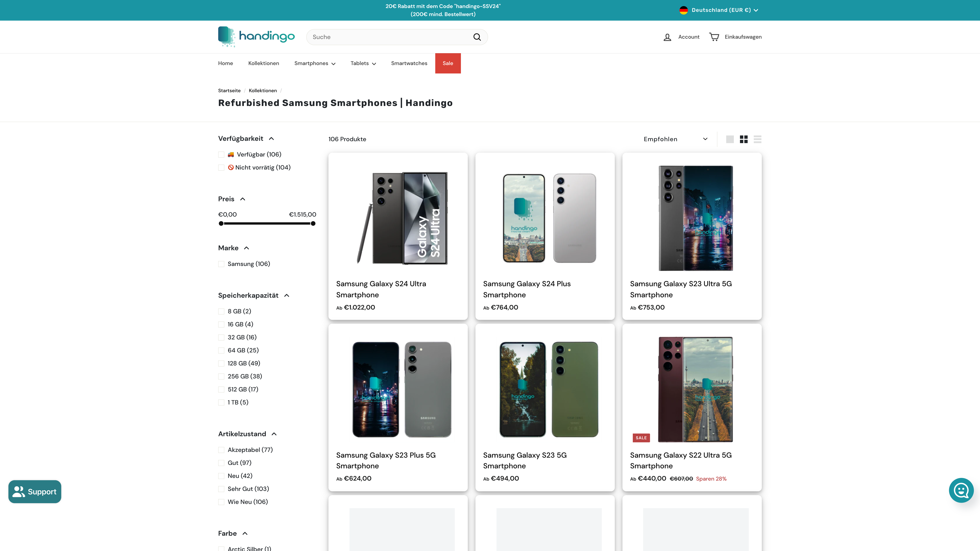Click the minimum price slider handle
This screenshot has width=980, height=551.
tap(221, 224)
